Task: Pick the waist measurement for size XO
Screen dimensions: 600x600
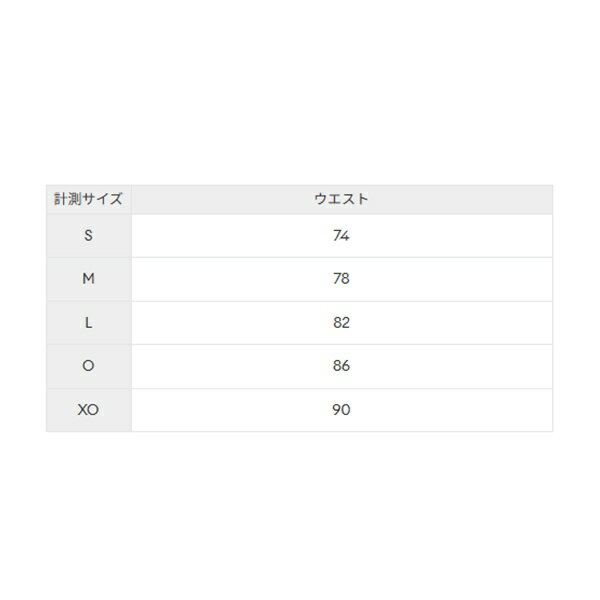Action: tap(341, 409)
